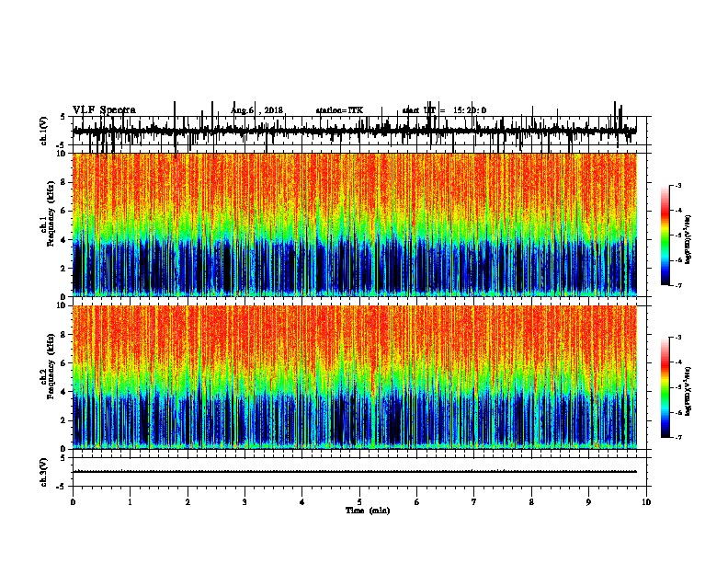This screenshot has width=728, height=563.
Task: Click the "Aug.6, 2018" date text
Action: coord(256,110)
